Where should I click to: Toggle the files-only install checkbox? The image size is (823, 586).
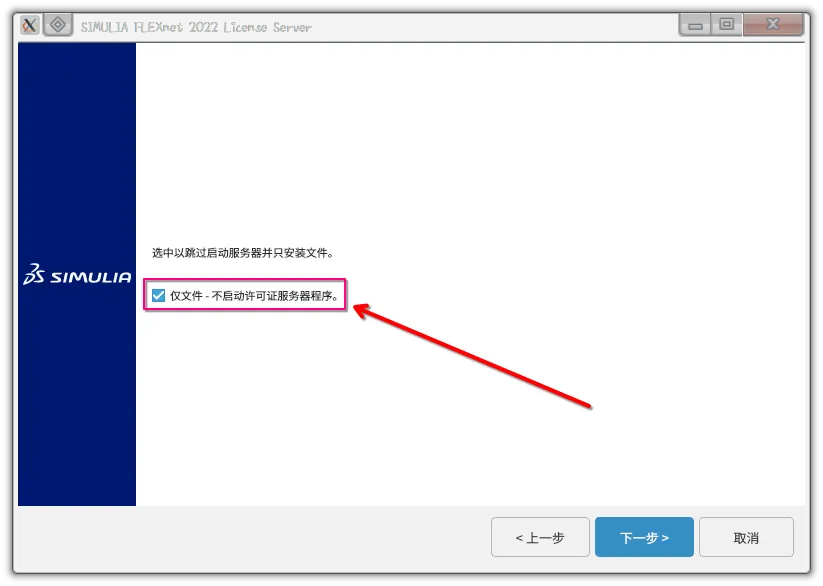(x=158, y=296)
